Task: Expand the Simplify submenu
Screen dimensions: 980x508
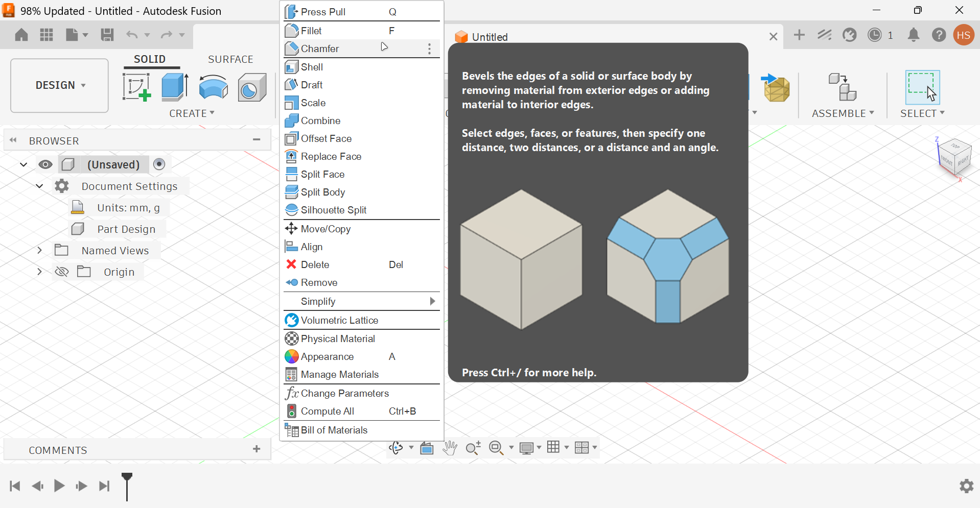Action: (x=362, y=301)
